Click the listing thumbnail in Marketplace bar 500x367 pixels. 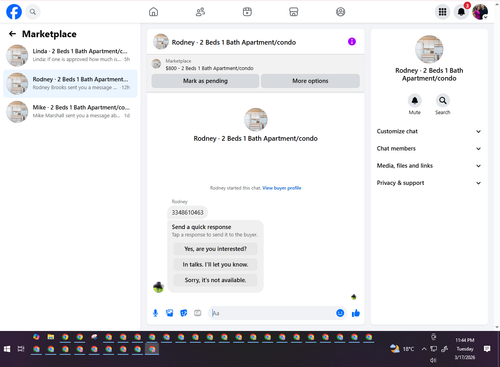156,64
